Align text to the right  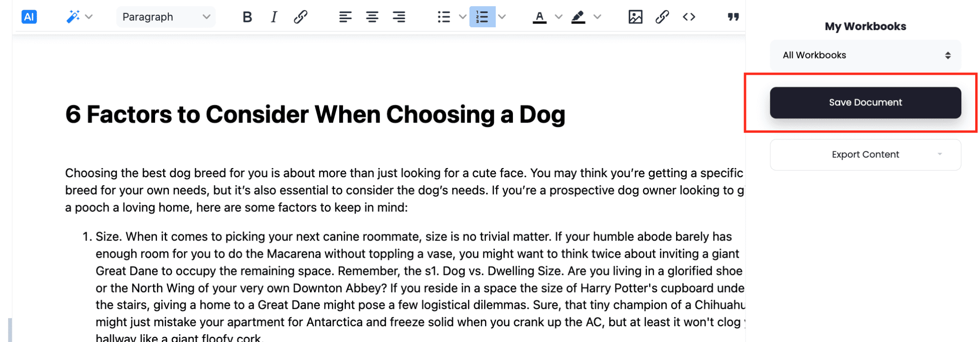[x=399, y=17]
